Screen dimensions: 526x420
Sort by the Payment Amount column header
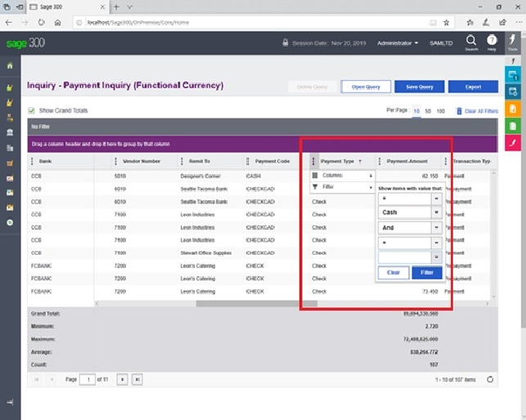pyautogui.click(x=407, y=161)
